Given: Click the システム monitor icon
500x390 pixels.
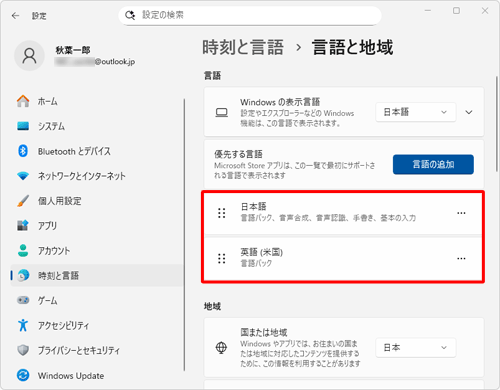Looking at the screenshot, I should [x=23, y=126].
